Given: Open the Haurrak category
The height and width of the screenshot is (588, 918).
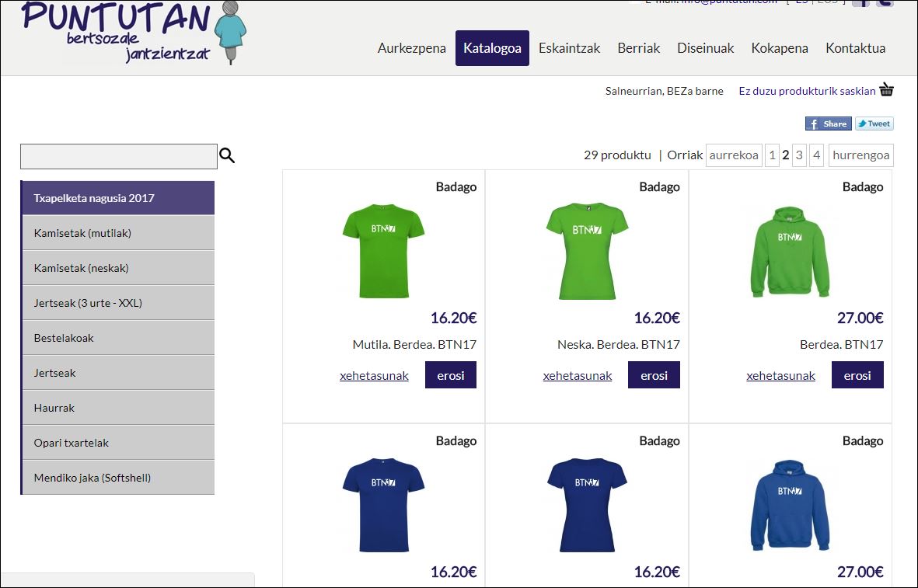Looking at the screenshot, I should (117, 408).
